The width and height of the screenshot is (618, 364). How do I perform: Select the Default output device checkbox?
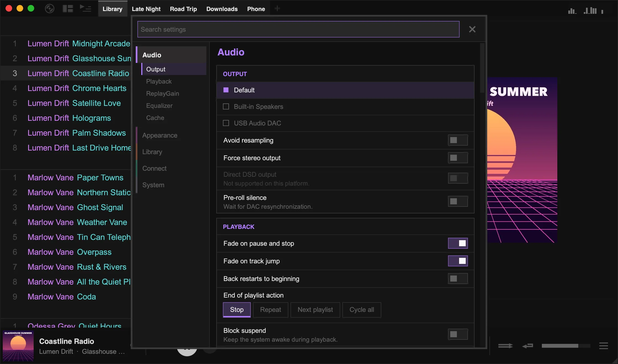(226, 90)
